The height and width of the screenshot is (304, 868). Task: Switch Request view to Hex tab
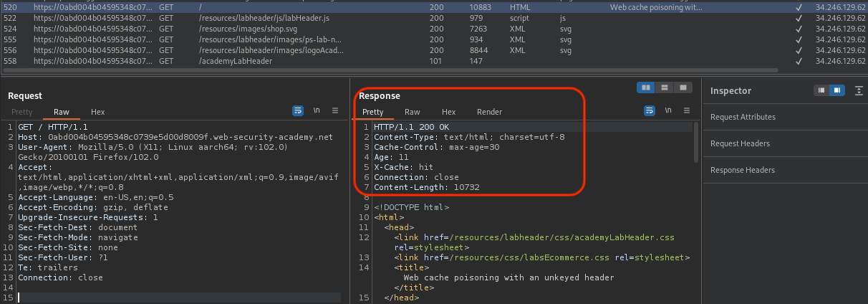point(97,112)
